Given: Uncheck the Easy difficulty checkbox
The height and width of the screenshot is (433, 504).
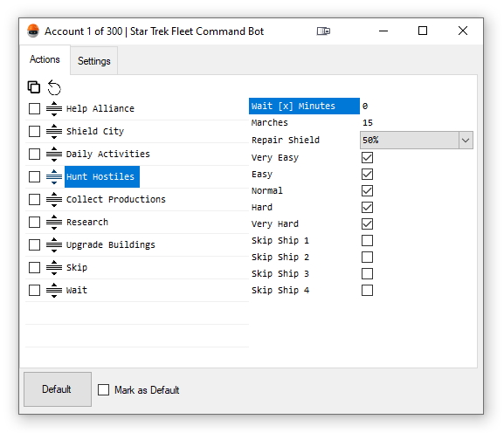Looking at the screenshot, I should point(367,175).
